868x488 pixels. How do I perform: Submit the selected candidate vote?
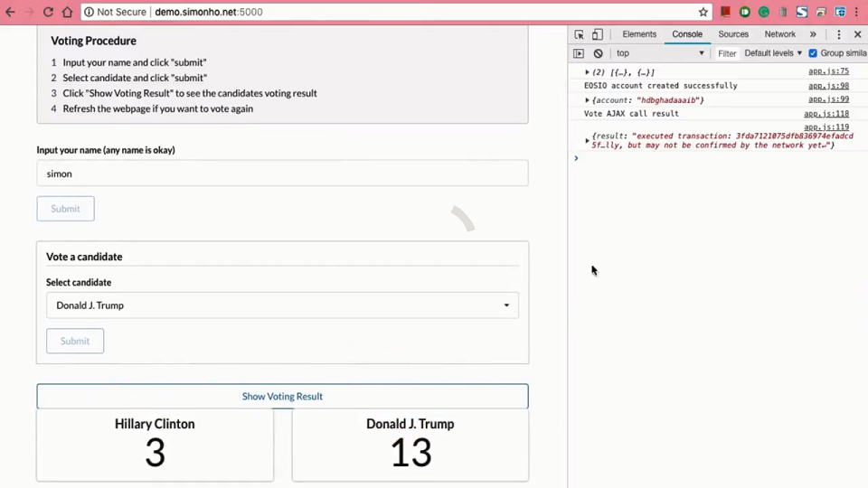[x=75, y=341]
